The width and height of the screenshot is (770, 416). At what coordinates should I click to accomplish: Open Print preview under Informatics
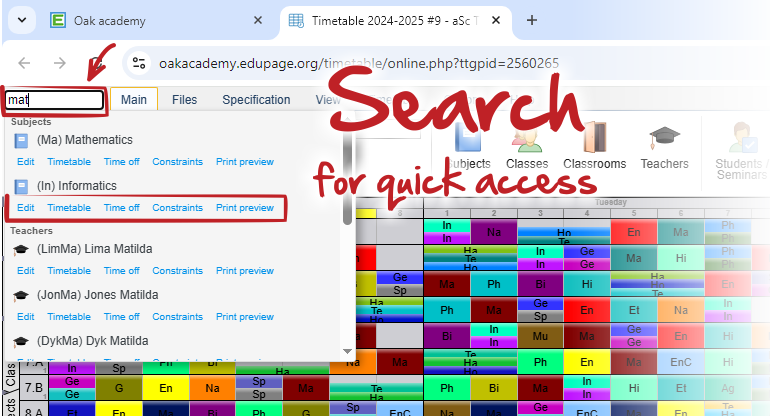pyautogui.click(x=245, y=208)
